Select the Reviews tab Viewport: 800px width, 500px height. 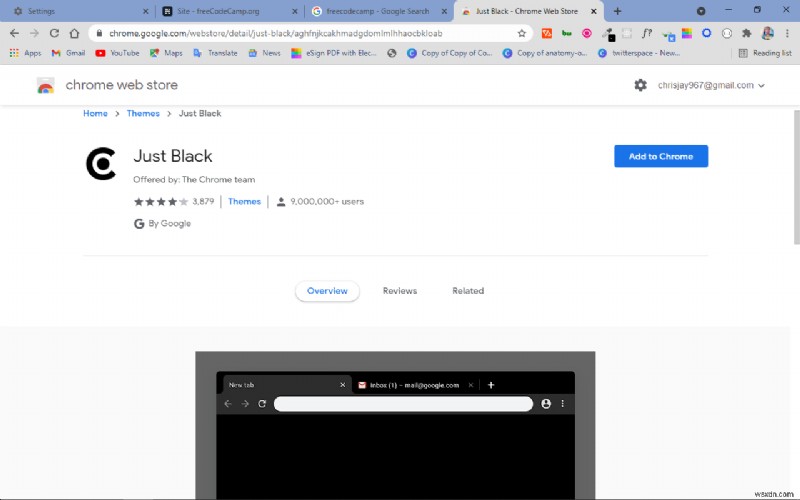coord(400,291)
